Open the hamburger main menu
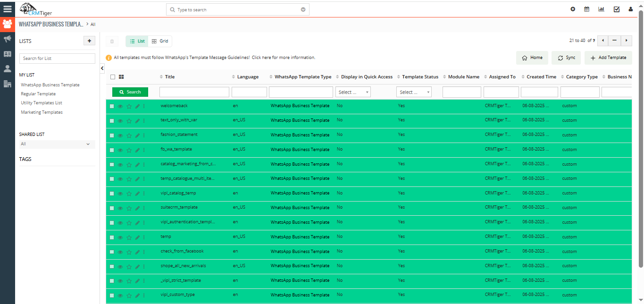 (7, 9)
